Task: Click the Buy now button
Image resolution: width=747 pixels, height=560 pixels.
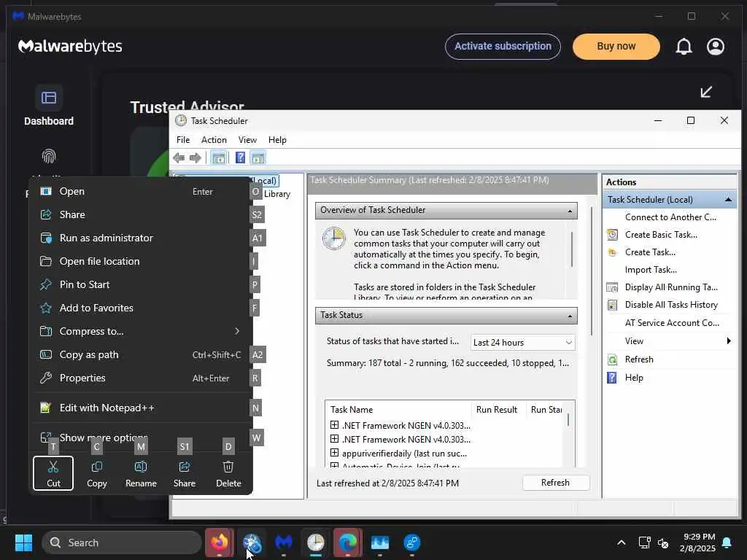Action: click(x=616, y=46)
